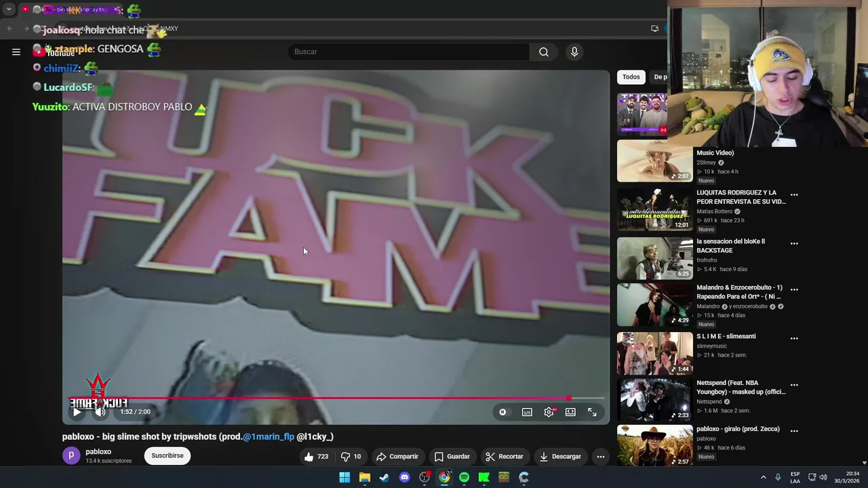Open the YouTube hamburger guide menu
Screen dimensions: 868x488
coord(16,52)
